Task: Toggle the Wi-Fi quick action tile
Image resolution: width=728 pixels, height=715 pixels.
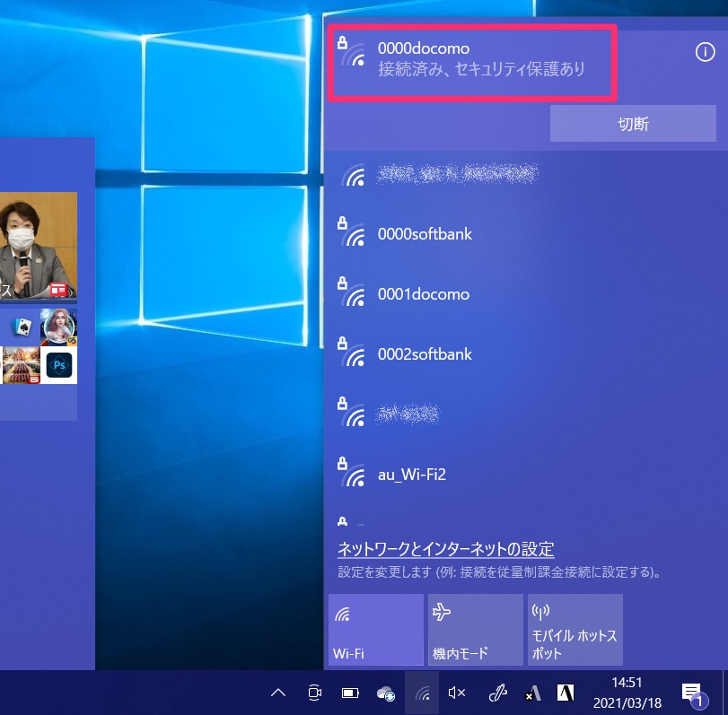Action: 375,630
